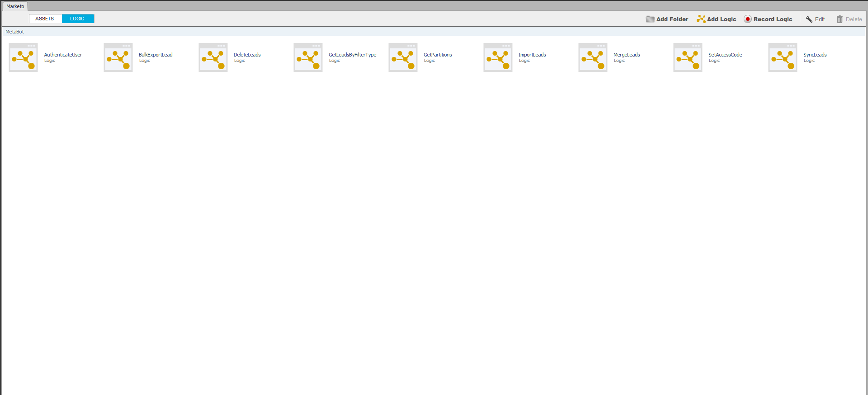
Task: Click the AuthenticateUser name text
Action: pyautogui.click(x=63, y=55)
